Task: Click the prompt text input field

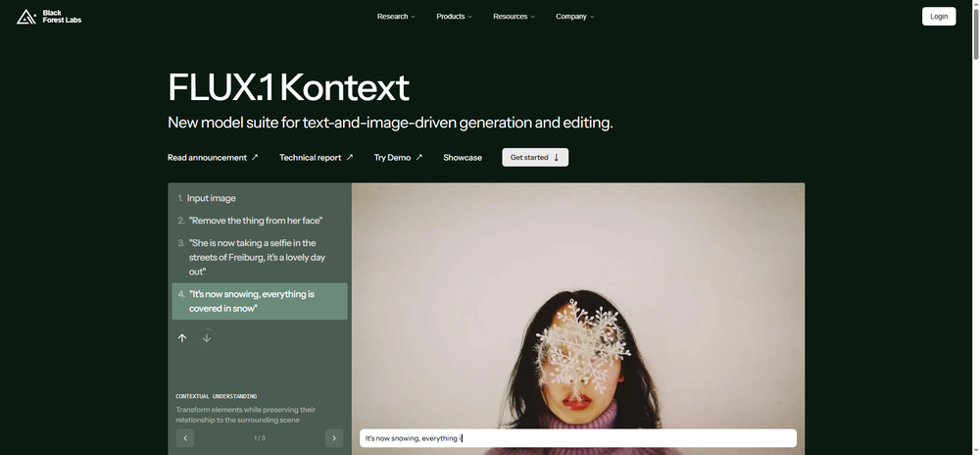Action: (x=578, y=438)
